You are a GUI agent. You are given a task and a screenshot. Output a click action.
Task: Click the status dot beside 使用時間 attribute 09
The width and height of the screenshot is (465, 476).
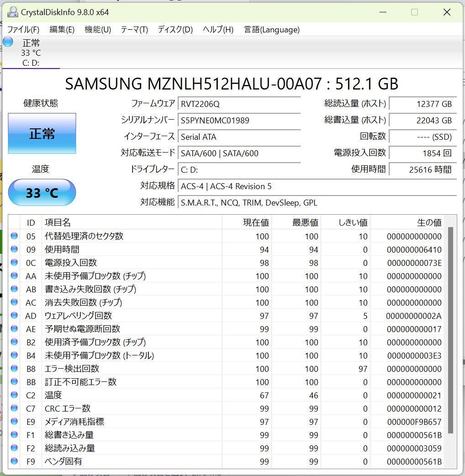click(x=14, y=249)
